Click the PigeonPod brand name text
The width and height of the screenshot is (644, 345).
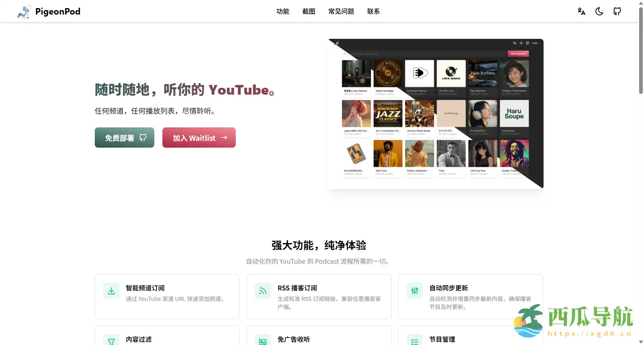[x=58, y=11]
